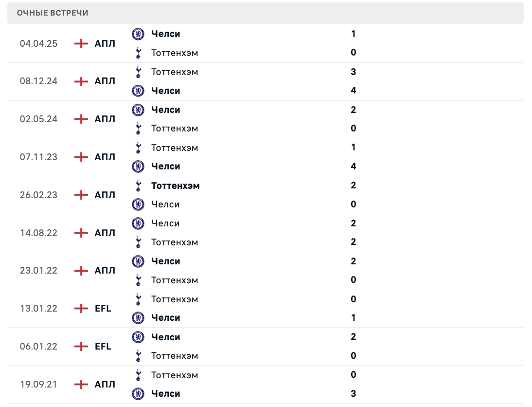Screen dimensions: 532x407
Task: Click Chelsea crest in 23.01.22 match
Action: 138,261
